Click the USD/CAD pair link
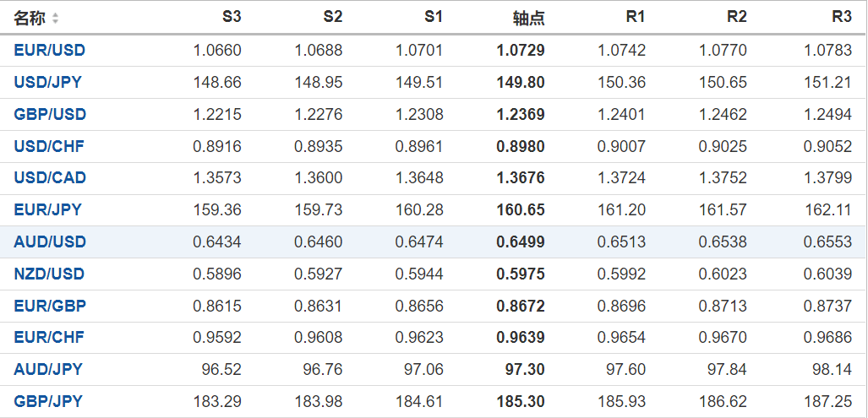 (50, 178)
